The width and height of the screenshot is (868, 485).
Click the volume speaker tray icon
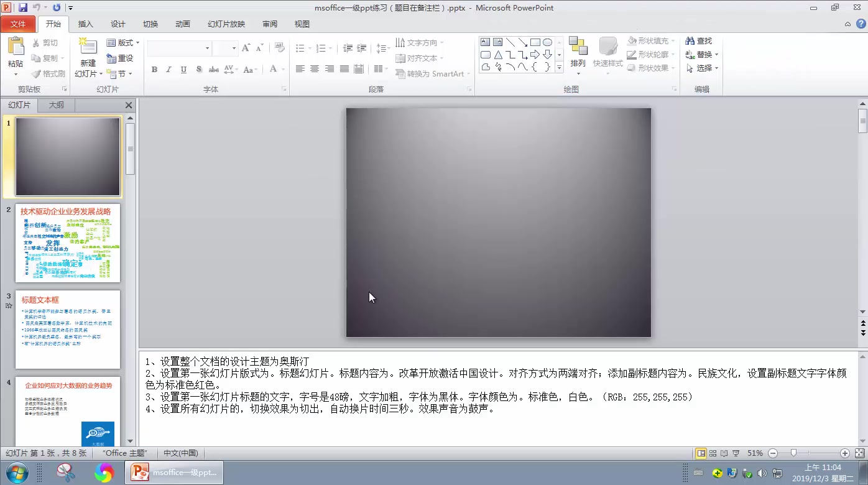point(762,473)
